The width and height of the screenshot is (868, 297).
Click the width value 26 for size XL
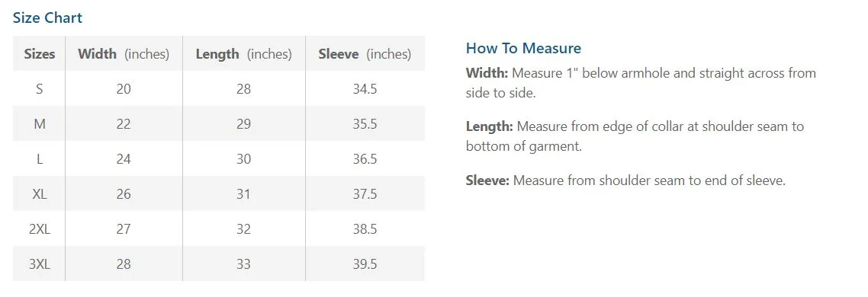pyautogui.click(x=124, y=194)
